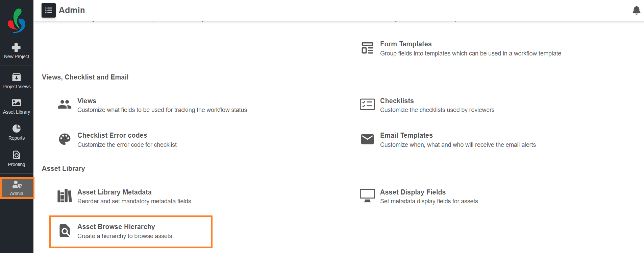This screenshot has width=644, height=253.
Task: Click the Email Templates envelope icon
Action: (x=367, y=139)
